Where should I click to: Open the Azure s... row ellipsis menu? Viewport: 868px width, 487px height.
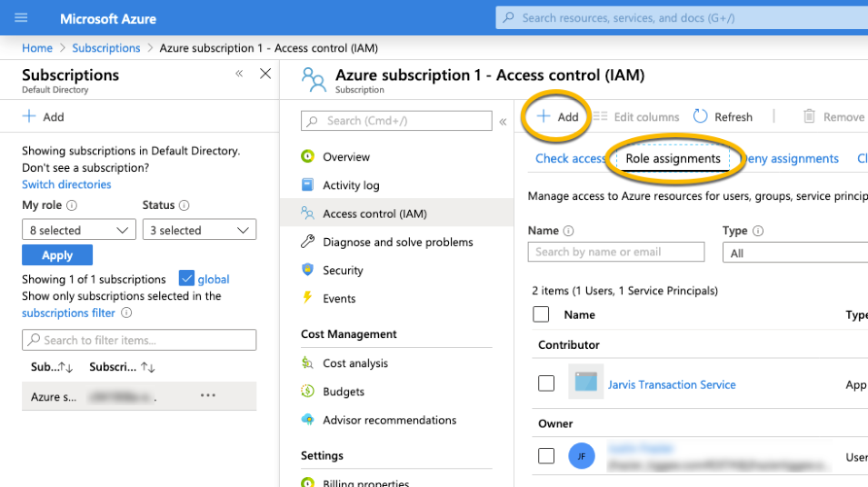click(x=208, y=395)
